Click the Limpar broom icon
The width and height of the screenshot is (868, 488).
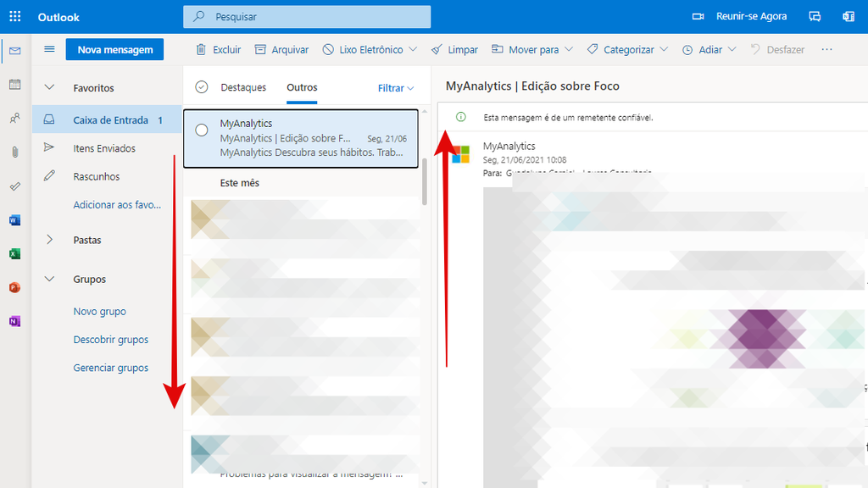(437, 50)
